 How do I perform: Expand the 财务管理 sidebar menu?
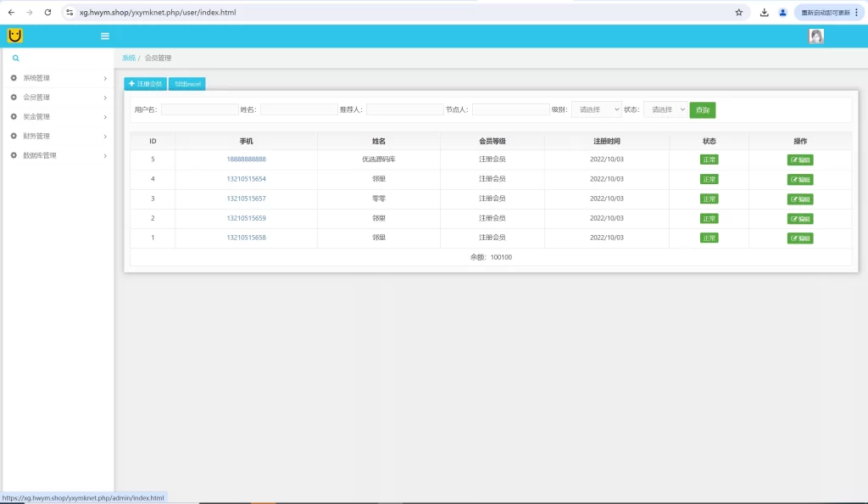coord(58,137)
